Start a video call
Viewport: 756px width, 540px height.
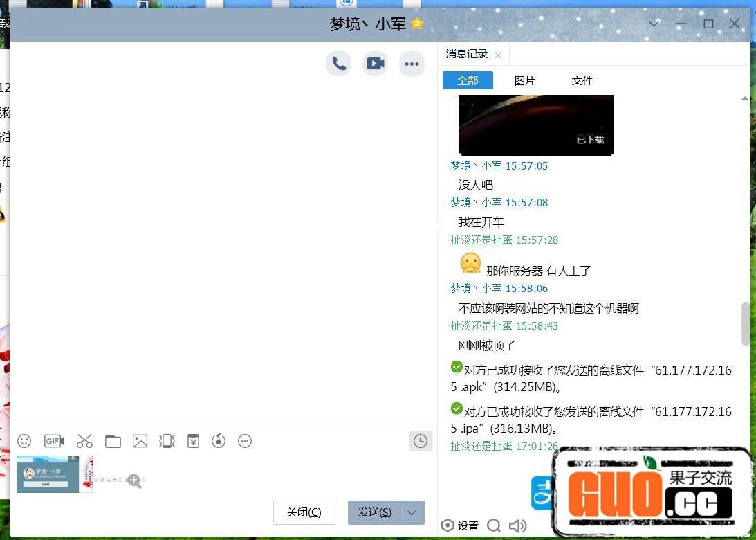tap(376, 64)
